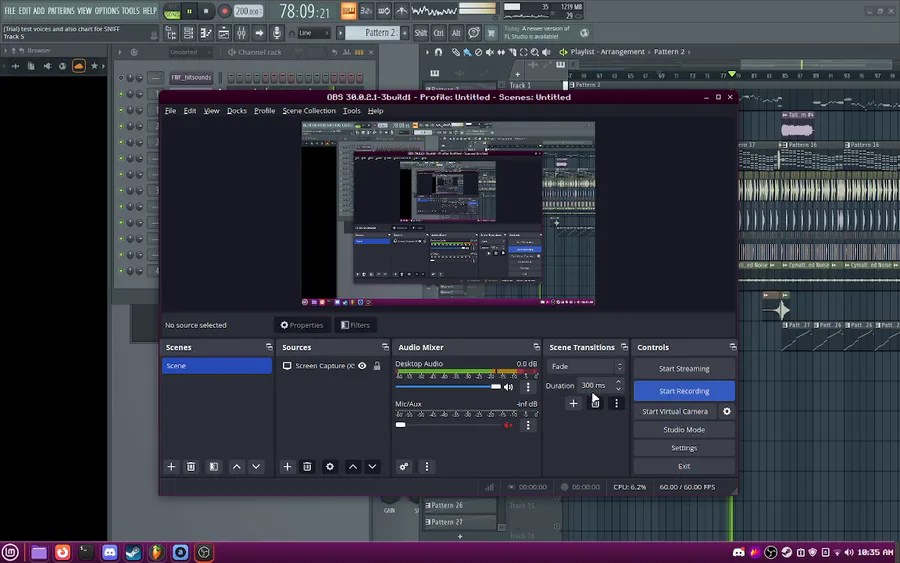Click Start Virtual Camera button

pos(675,411)
